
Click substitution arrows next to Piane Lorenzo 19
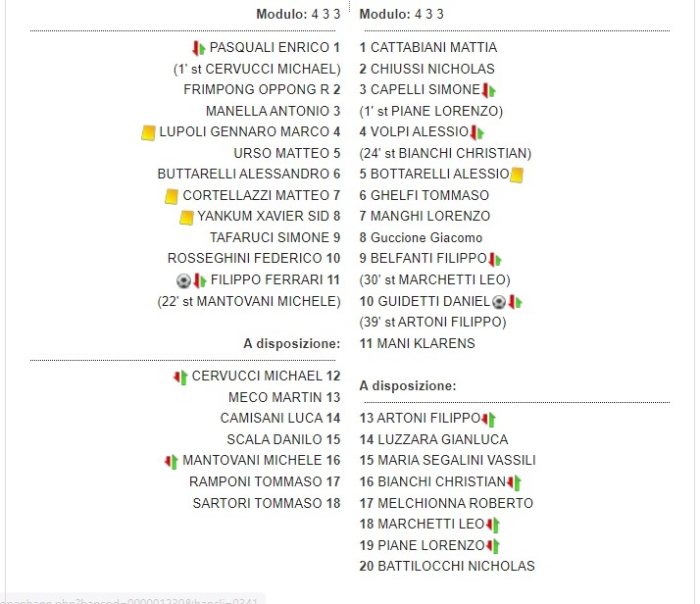tap(493, 546)
